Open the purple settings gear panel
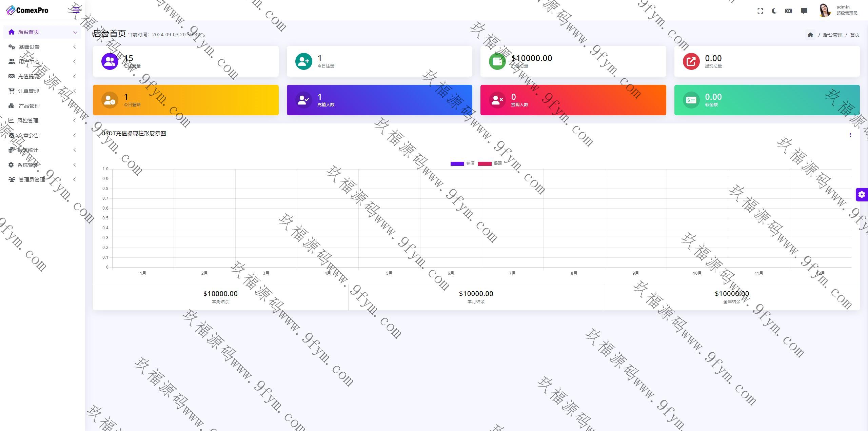 pyautogui.click(x=862, y=195)
